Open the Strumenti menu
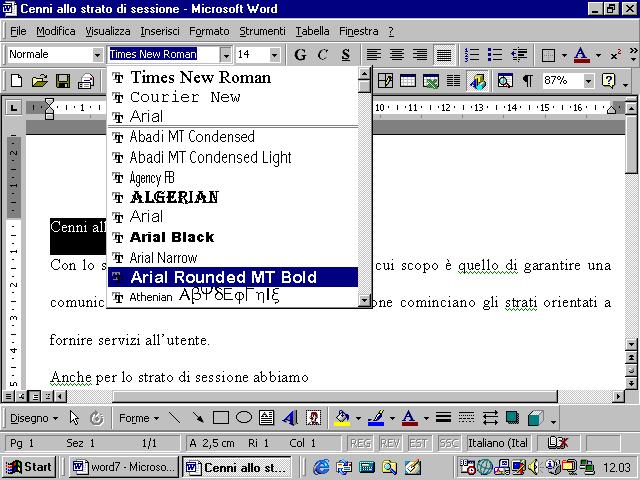 (262, 31)
